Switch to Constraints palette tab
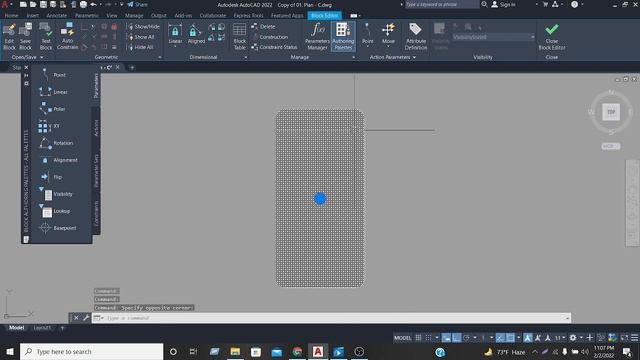 point(96,213)
